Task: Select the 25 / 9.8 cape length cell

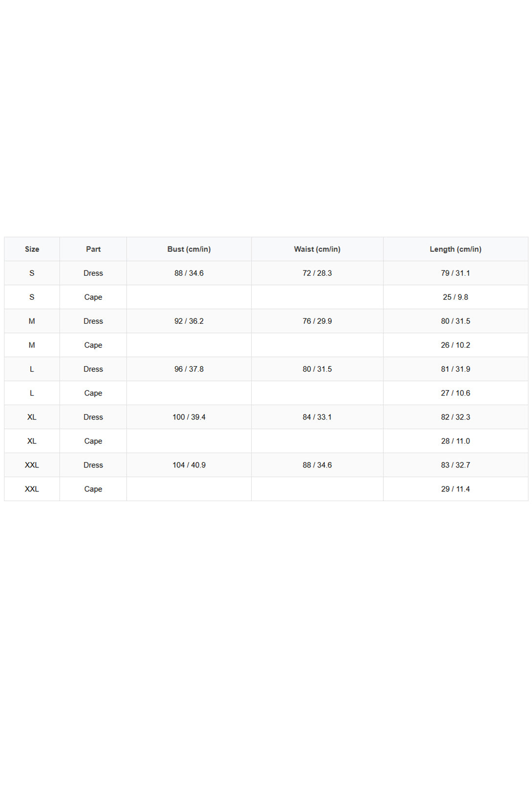Action: [x=455, y=297]
